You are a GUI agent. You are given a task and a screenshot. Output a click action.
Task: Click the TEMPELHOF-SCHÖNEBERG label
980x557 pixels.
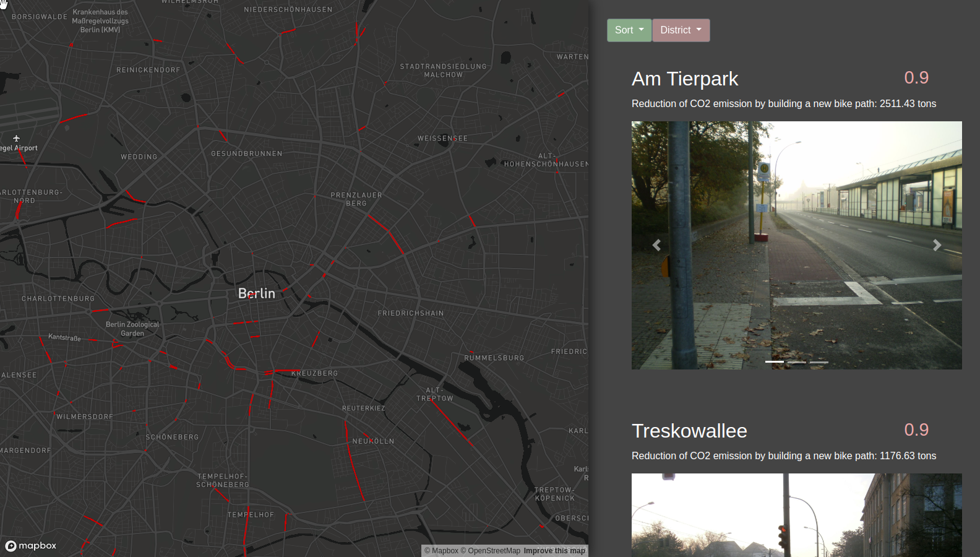[x=223, y=481]
